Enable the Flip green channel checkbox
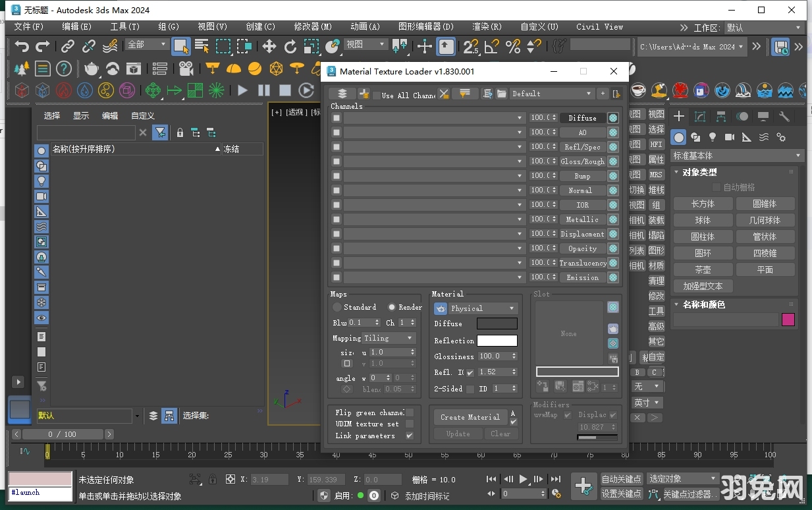Screen dimensions: 812x510 point(410,412)
